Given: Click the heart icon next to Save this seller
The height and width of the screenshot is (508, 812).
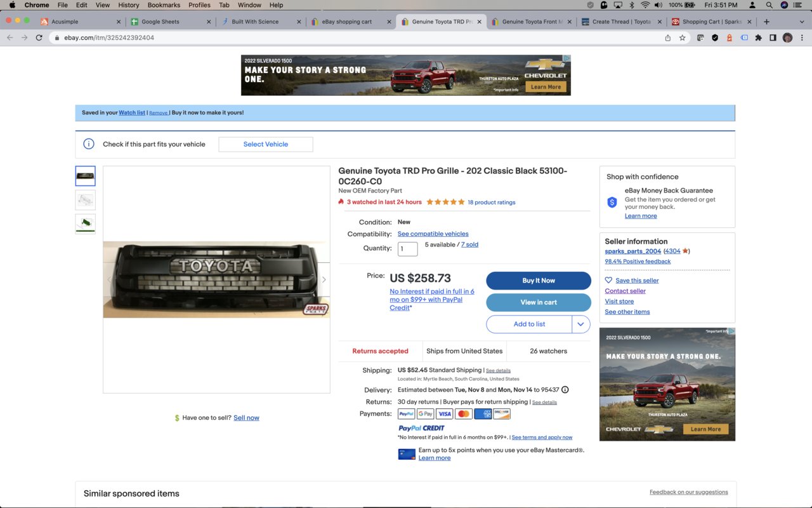Looking at the screenshot, I should [x=608, y=280].
